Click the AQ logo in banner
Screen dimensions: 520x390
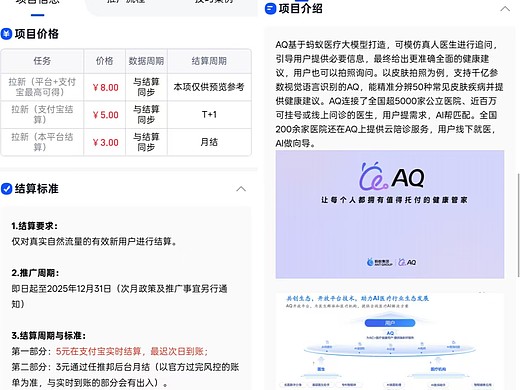(392, 176)
